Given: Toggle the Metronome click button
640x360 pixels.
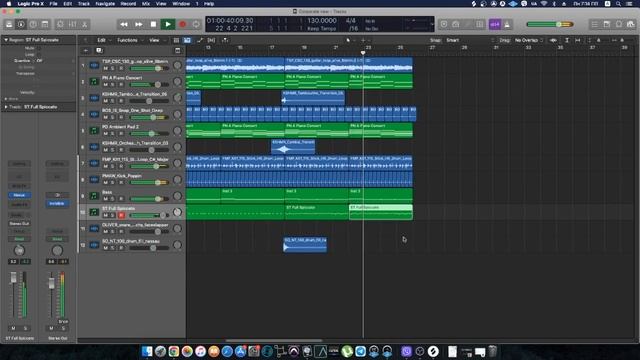Looking at the screenshot, I should click(x=507, y=24).
